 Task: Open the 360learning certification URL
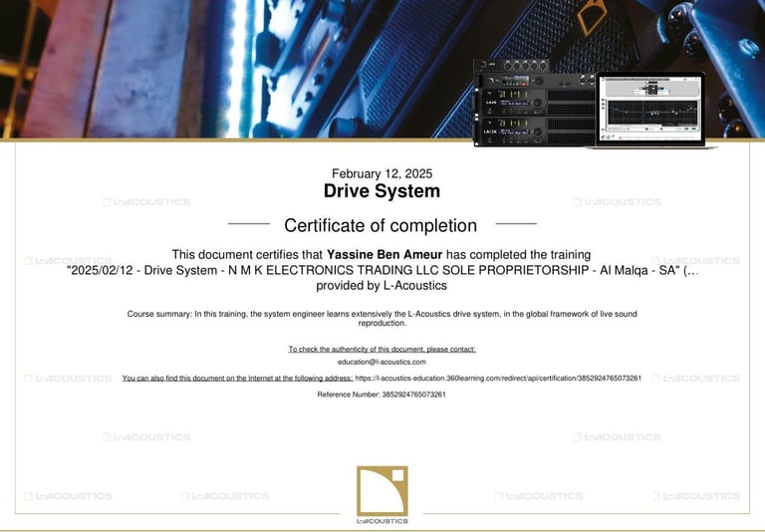tap(498, 379)
